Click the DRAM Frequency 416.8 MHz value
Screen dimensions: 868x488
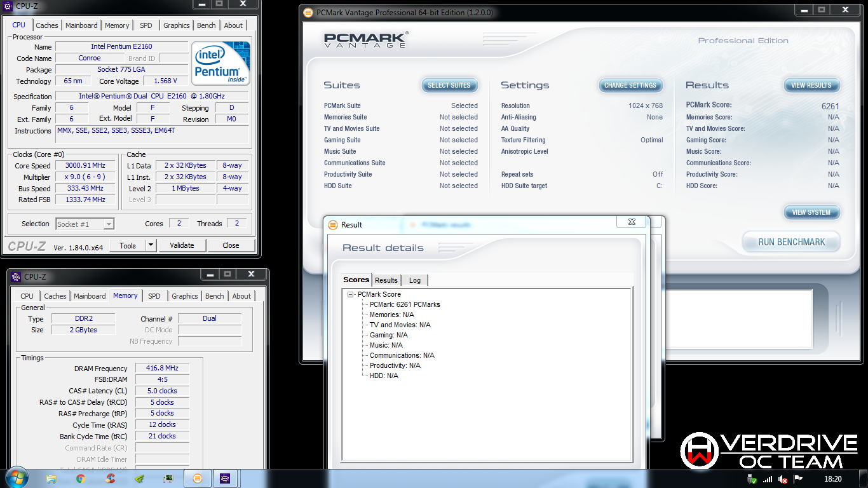(x=162, y=369)
